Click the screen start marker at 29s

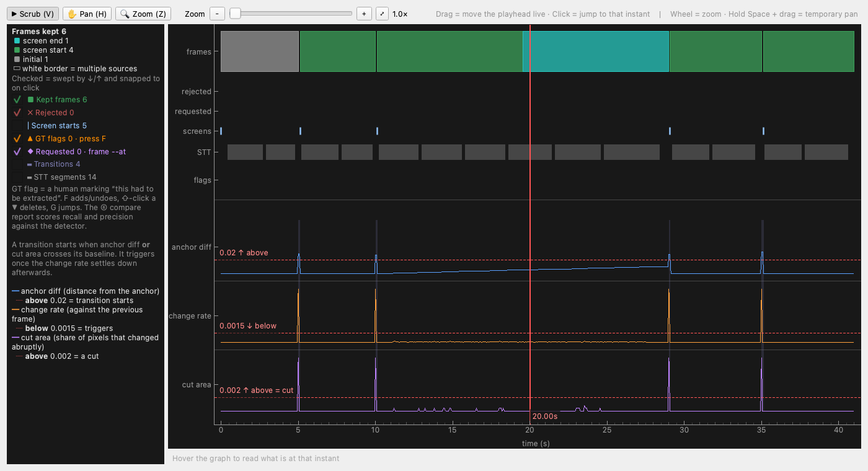coord(670,131)
